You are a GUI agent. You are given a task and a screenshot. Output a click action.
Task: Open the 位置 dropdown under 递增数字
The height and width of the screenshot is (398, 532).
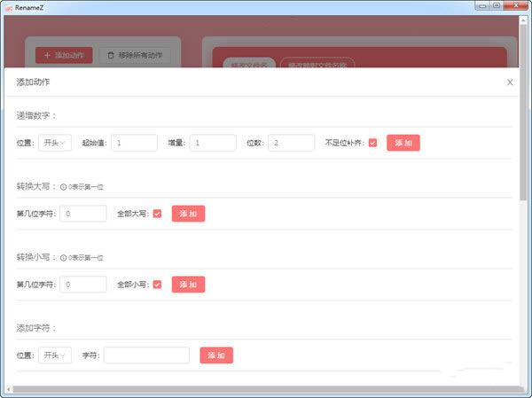[x=55, y=143]
